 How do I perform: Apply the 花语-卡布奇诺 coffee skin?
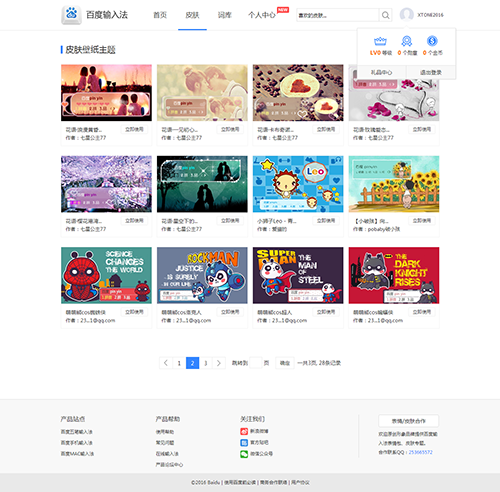point(326,129)
